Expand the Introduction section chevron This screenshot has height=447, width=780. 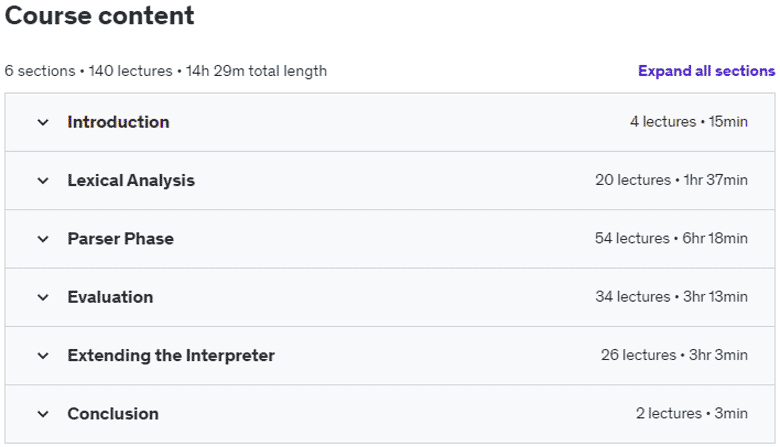tap(43, 122)
